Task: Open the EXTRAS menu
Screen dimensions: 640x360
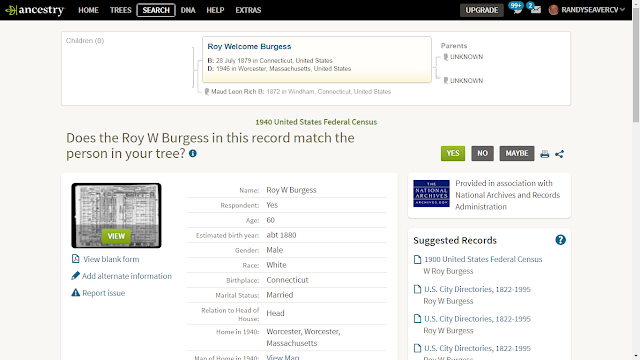Action: (248, 10)
